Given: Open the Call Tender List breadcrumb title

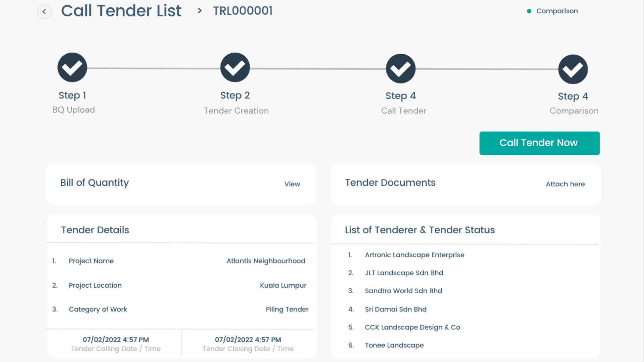Looking at the screenshot, I should pos(121,11).
